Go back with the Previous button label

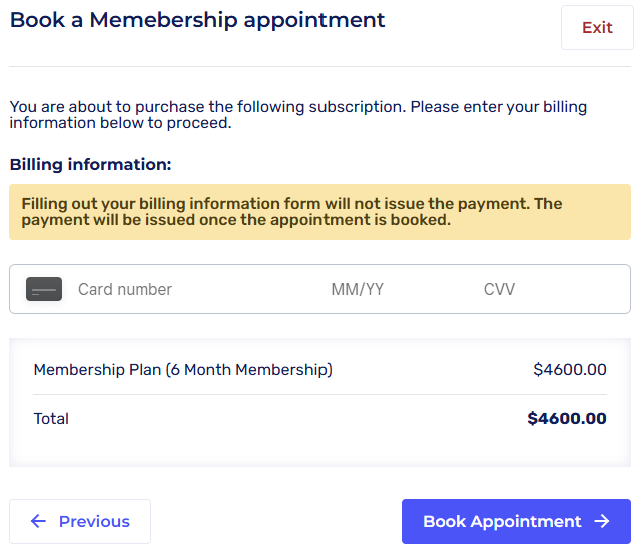click(94, 521)
